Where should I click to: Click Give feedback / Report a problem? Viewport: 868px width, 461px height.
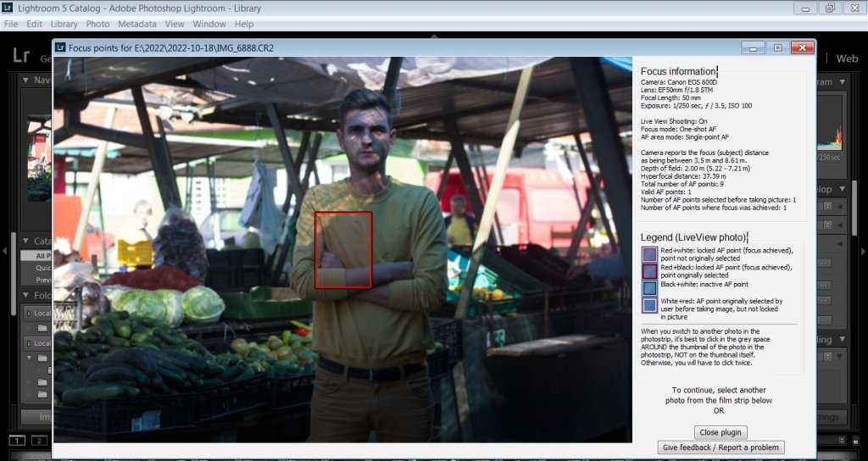pos(721,447)
